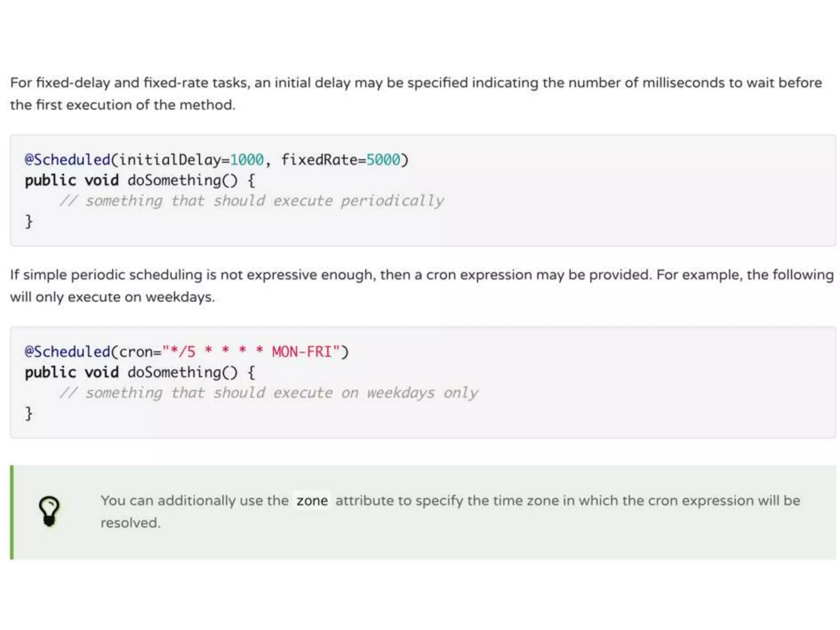Click the closing brace of second code block

29,413
